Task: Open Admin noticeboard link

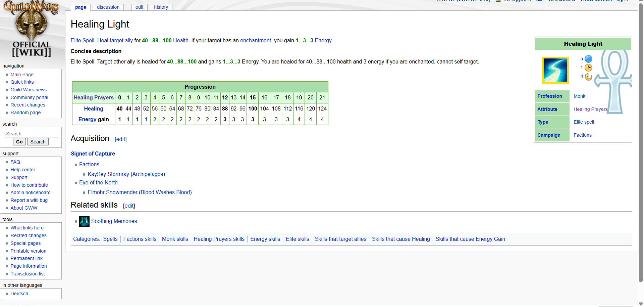Action: coord(31,192)
